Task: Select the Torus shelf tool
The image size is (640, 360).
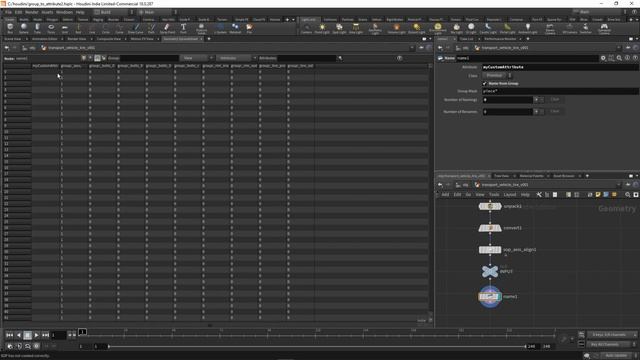Action: coord(51,28)
